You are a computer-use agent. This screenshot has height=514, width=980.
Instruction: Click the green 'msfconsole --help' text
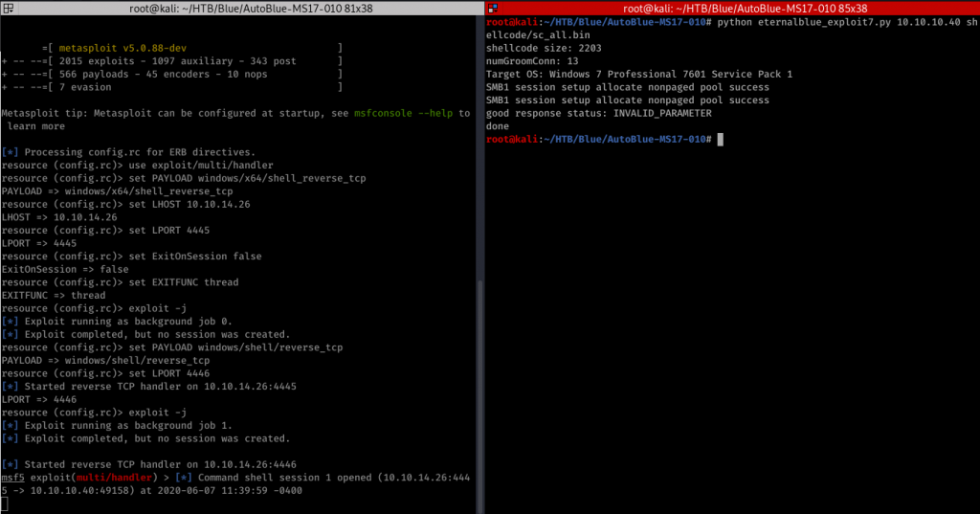point(403,113)
